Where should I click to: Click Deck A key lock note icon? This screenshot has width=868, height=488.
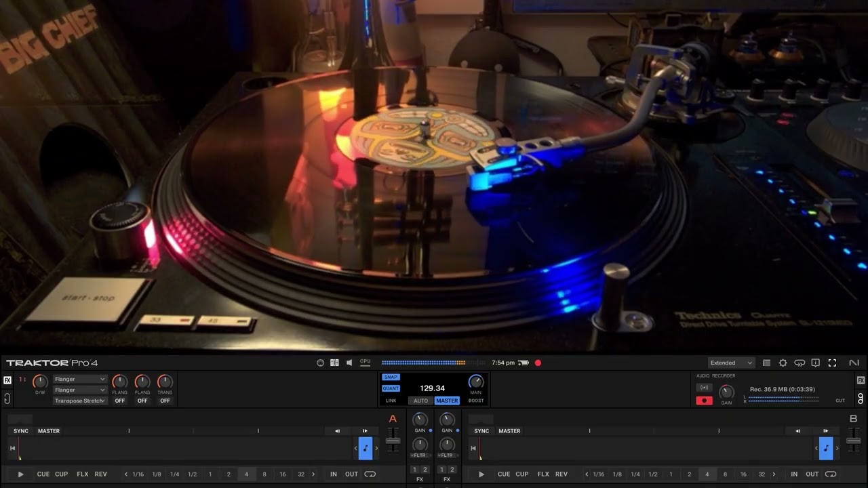click(x=366, y=448)
